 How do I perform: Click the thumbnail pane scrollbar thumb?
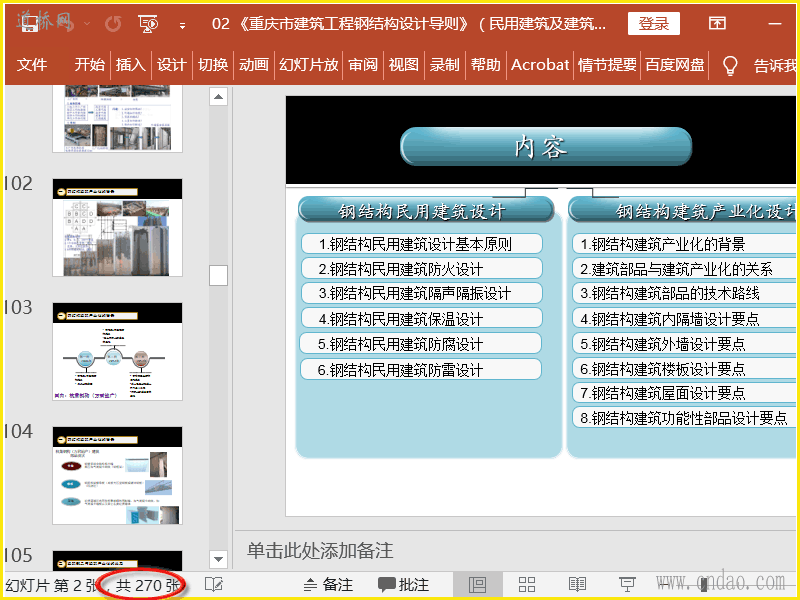point(218,276)
